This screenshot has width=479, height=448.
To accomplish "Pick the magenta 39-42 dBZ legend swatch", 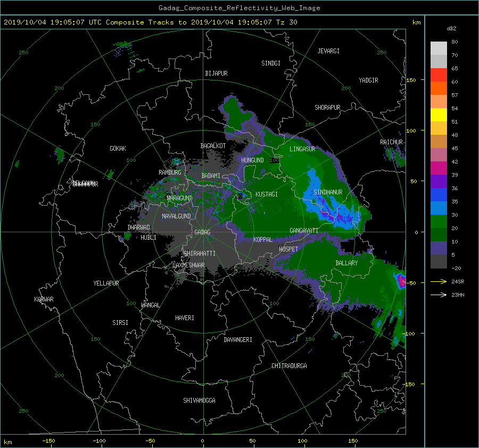I will (x=439, y=168).
